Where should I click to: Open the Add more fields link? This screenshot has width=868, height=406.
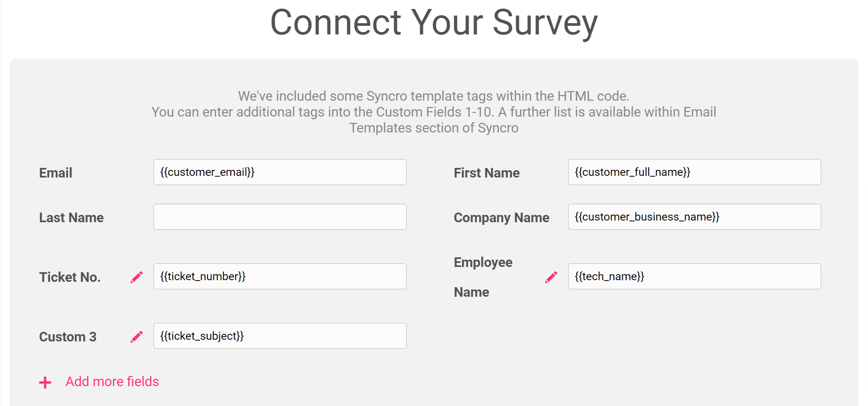[112, 381]
